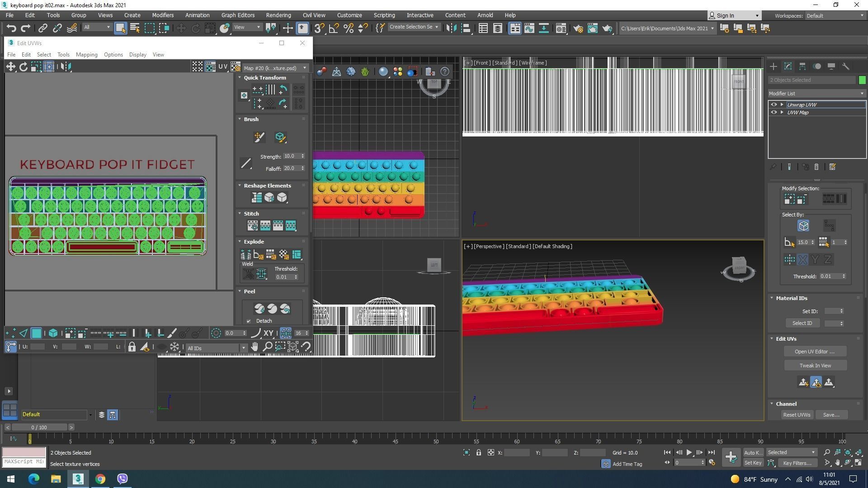
Task: Open the Rendering menu
Action: click(278, 15)
